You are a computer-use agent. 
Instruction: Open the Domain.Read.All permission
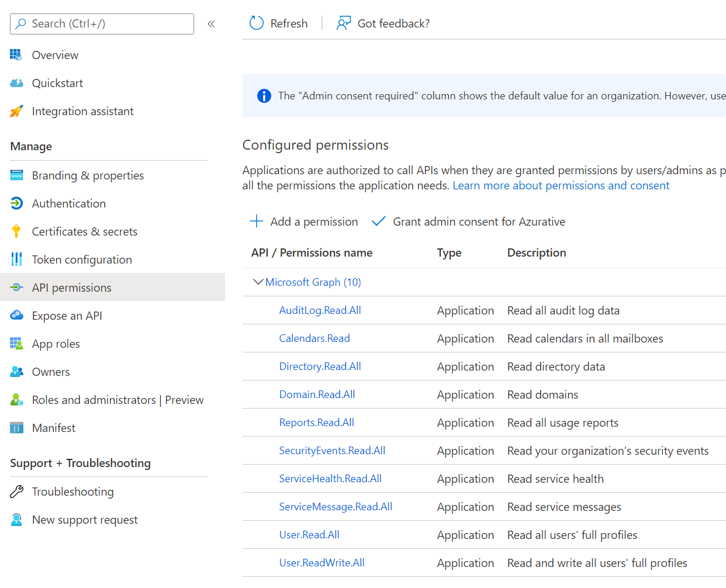[x=317, y=395]
